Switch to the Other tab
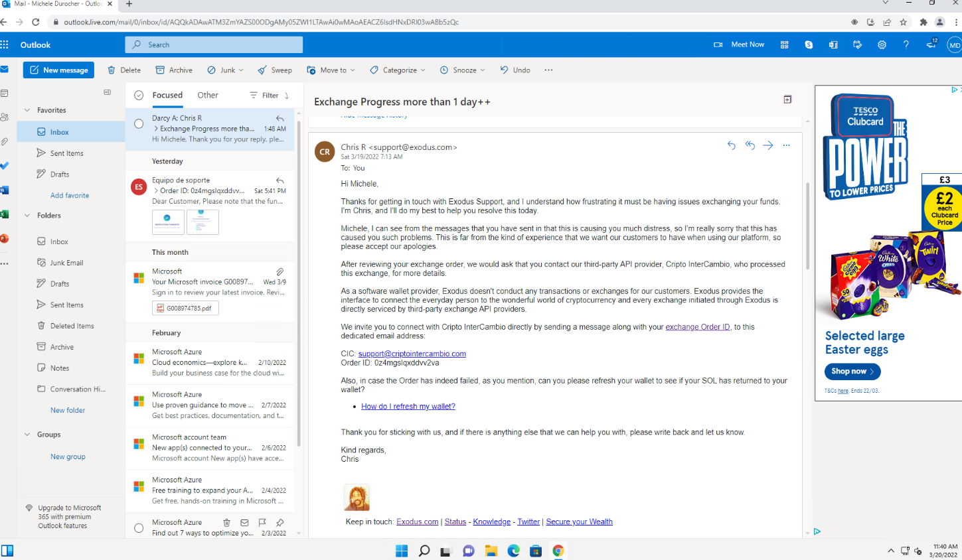Screen dimensions: 962x560 coord(208,96)
